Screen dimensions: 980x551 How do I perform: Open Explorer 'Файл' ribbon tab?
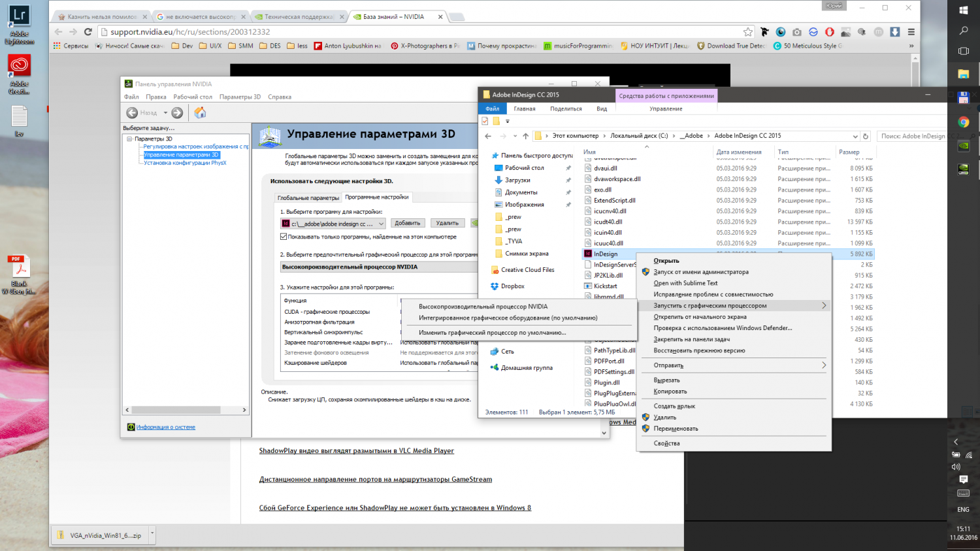pos(493,109)
